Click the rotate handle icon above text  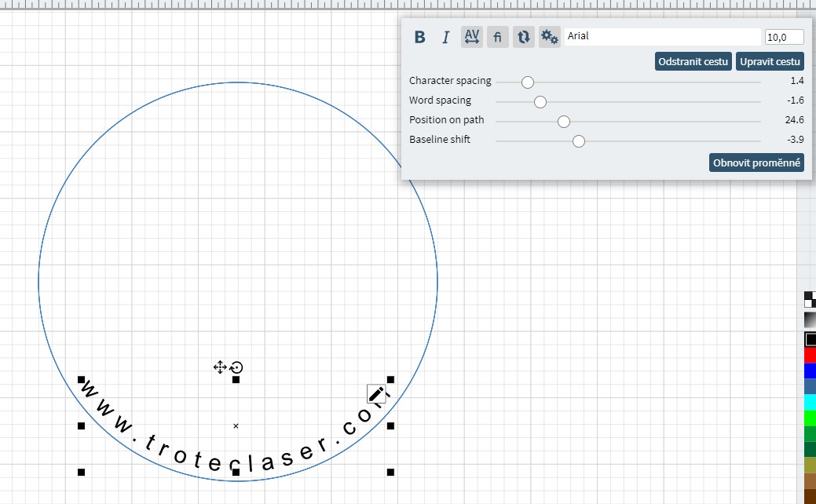tap(236, 367)
